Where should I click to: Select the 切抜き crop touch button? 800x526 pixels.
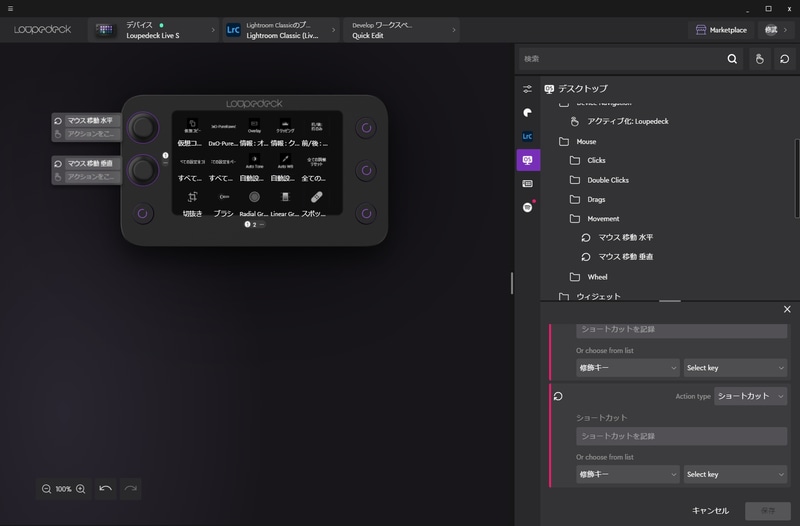pyautogui.click(x=192, y=203)
